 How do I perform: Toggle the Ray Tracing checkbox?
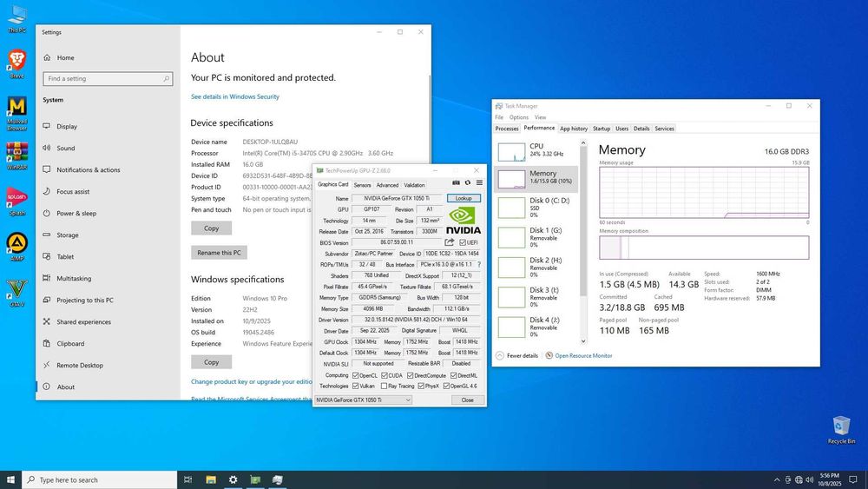[385, 386]
